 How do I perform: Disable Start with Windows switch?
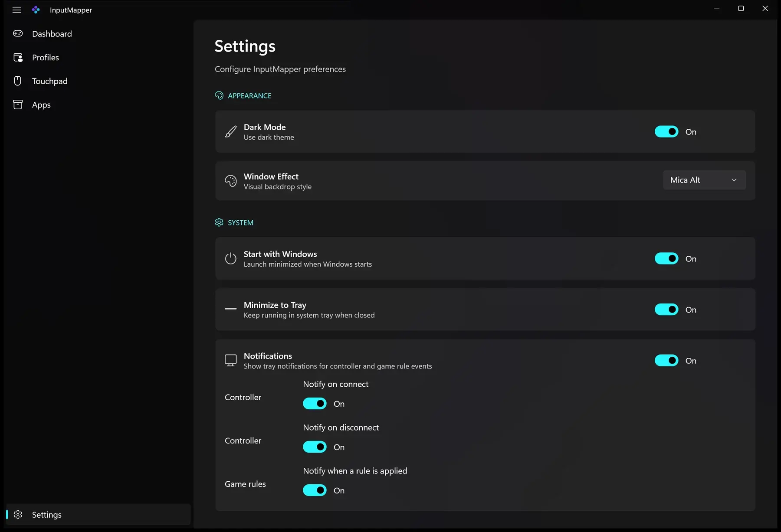point(666,258)
